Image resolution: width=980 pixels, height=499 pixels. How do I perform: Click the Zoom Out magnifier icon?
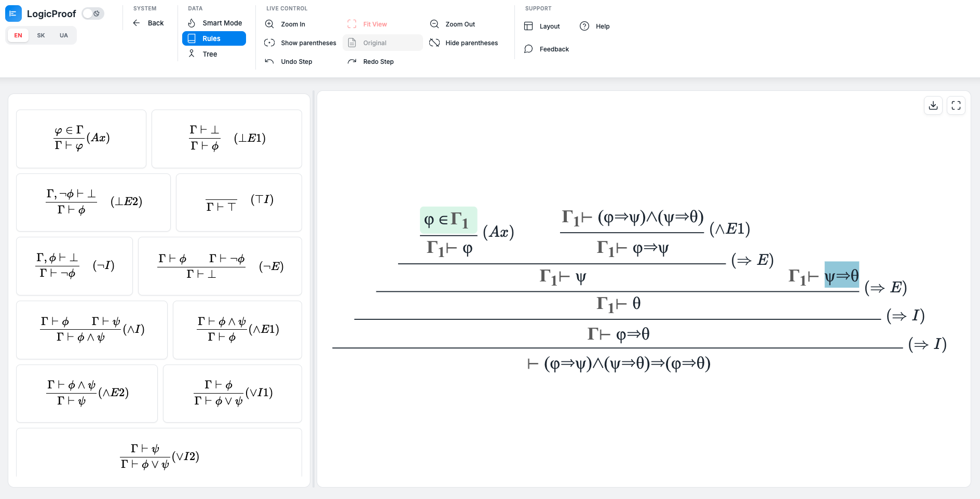(434, 24)
